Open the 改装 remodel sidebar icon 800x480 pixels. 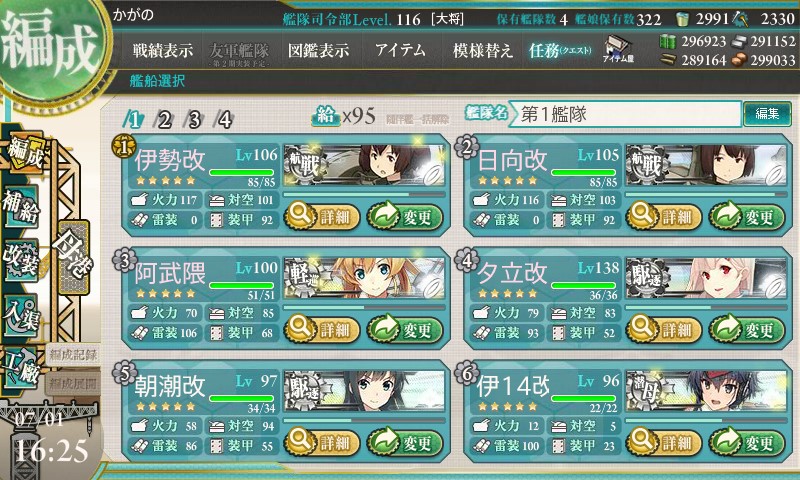pos(20,260)
